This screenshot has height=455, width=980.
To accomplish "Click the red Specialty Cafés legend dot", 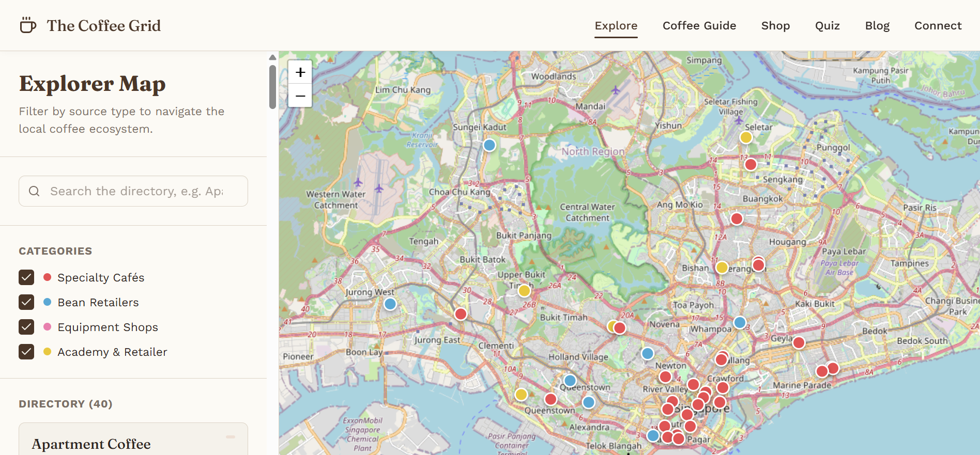I will point(48,277).
